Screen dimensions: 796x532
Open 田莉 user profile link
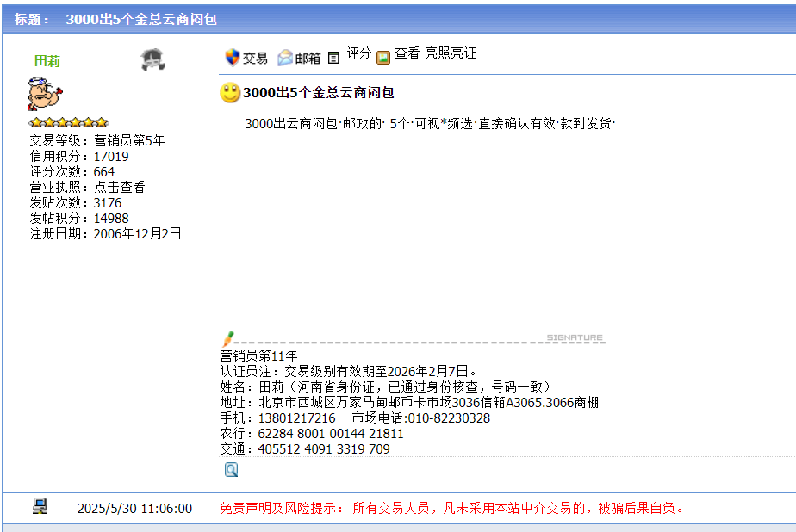(x=47, y=61)
